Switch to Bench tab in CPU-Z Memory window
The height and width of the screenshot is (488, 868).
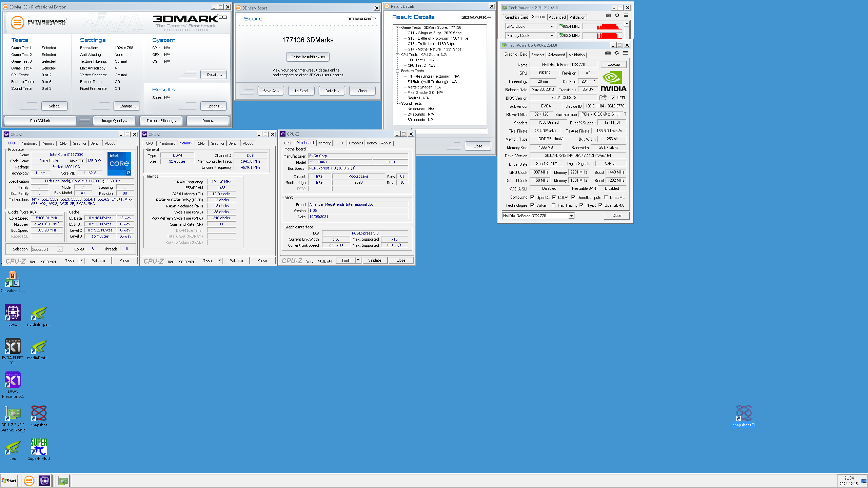coord(234,143)
